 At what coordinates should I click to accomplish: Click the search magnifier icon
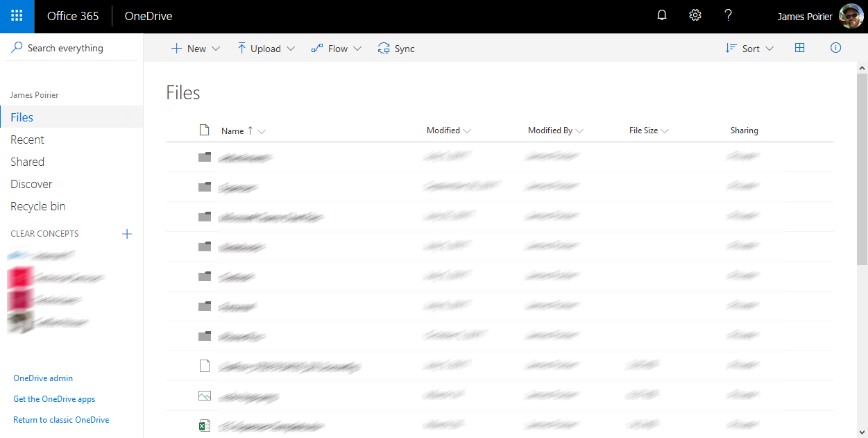(17, 47)
